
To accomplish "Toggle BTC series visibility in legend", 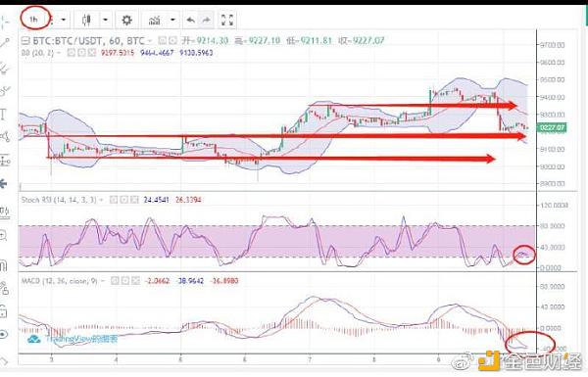I will coord(163,40).
